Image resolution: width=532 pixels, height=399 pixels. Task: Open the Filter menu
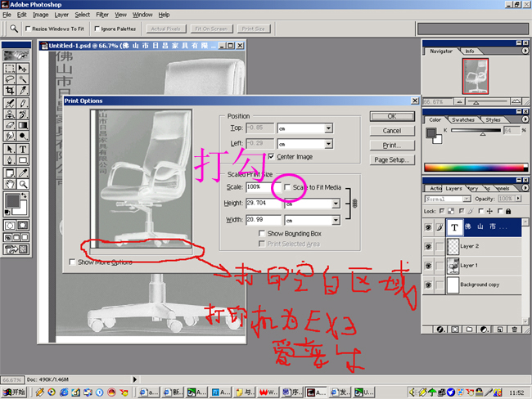pos(102,15)
